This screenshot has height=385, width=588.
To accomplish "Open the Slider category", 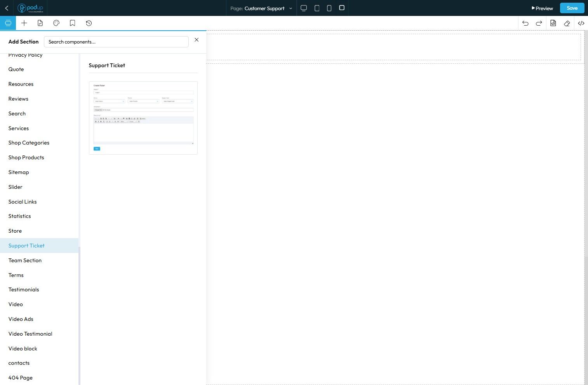I will 15,187.
